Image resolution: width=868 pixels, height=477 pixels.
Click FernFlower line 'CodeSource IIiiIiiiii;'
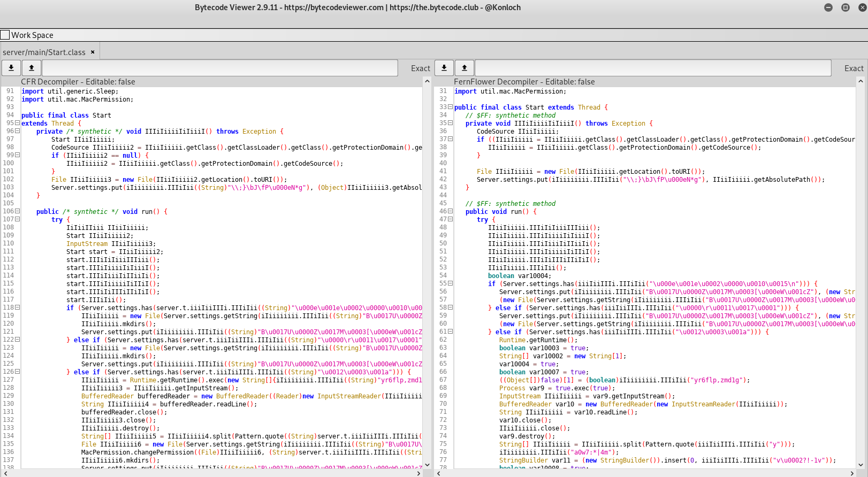(x=517, y=131)
